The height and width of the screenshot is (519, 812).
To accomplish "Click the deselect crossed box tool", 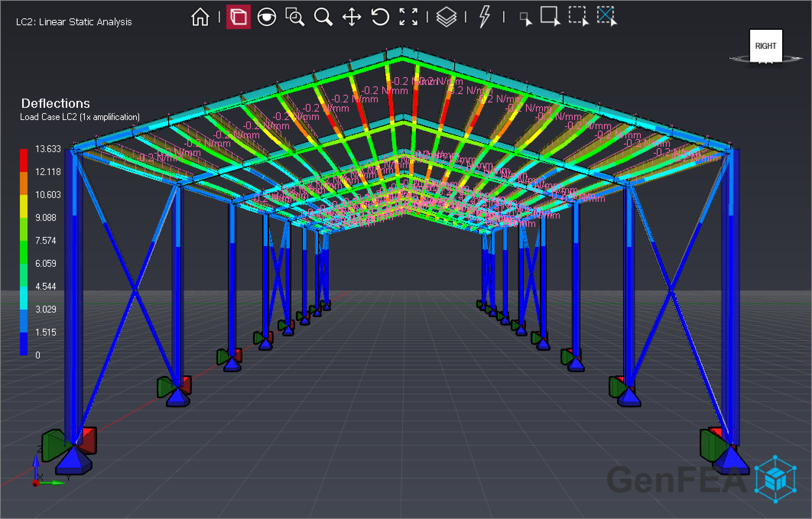I will (607, 16).
